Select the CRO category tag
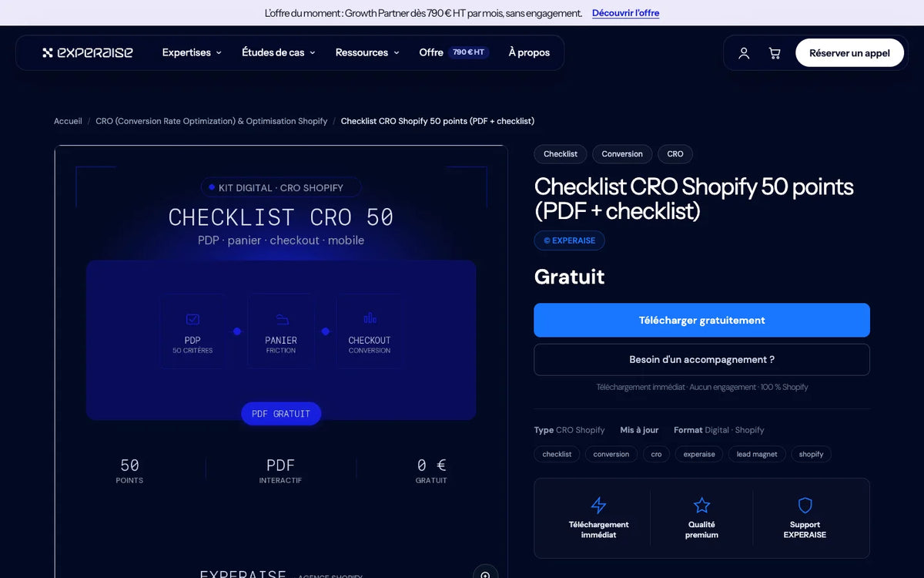This screenshot has height=578, width=924. tap(675, 154)
